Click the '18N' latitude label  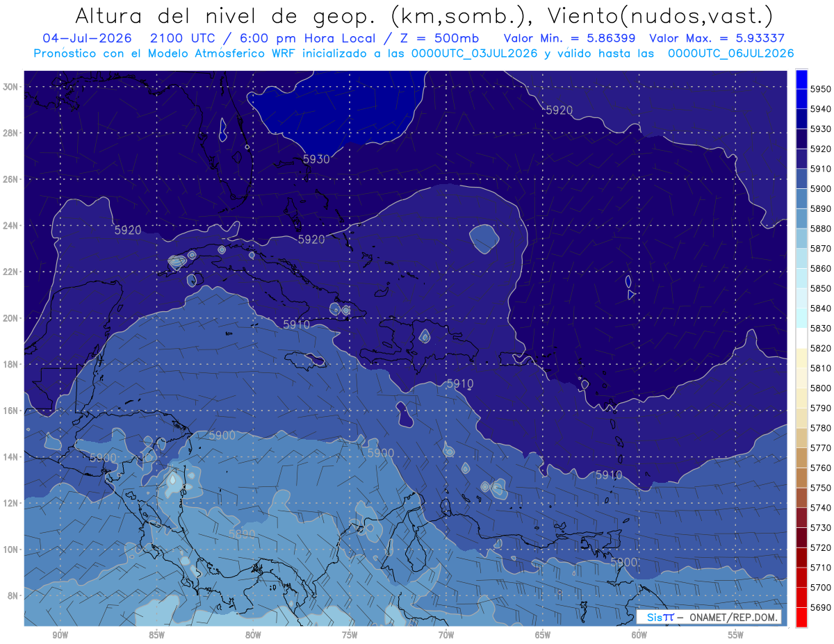[10, 364]
